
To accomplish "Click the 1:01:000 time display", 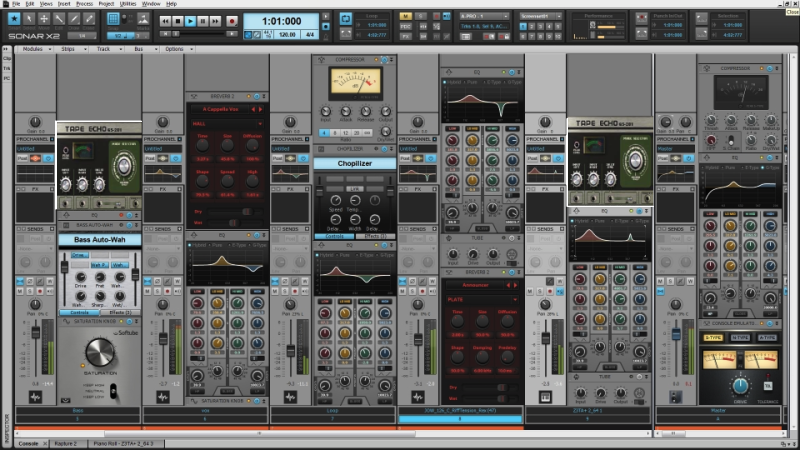I will tap(281, 19).
